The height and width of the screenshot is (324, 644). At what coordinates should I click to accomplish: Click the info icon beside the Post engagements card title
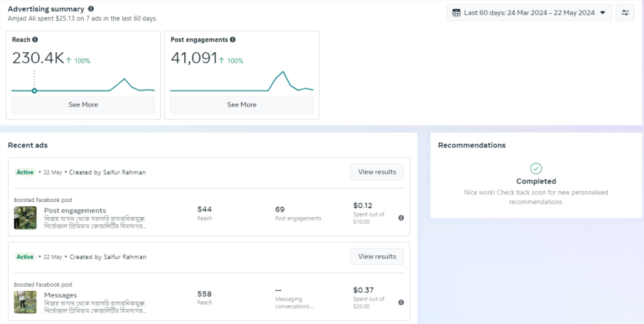pos(233,40)
